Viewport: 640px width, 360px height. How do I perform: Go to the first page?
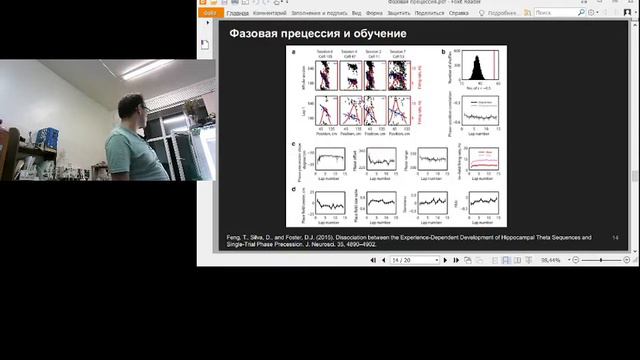tap(373, 260)
